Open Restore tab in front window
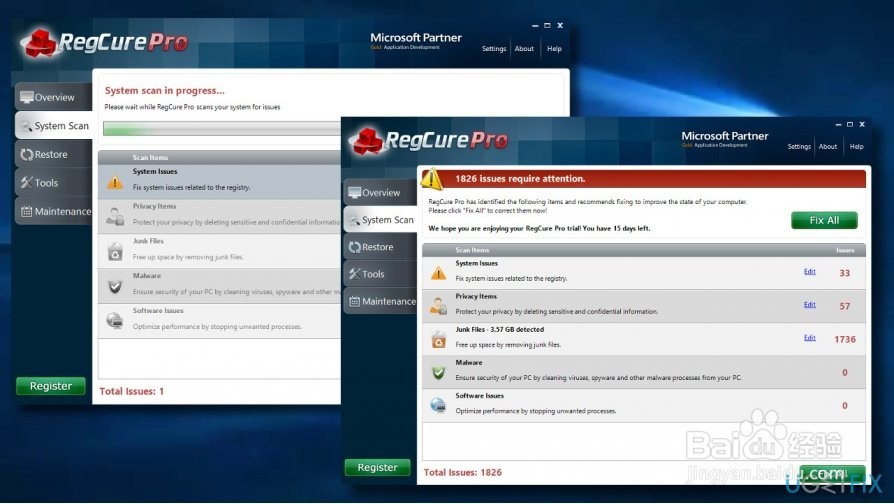This screenshot has height=504, width=894. [380, 247]
